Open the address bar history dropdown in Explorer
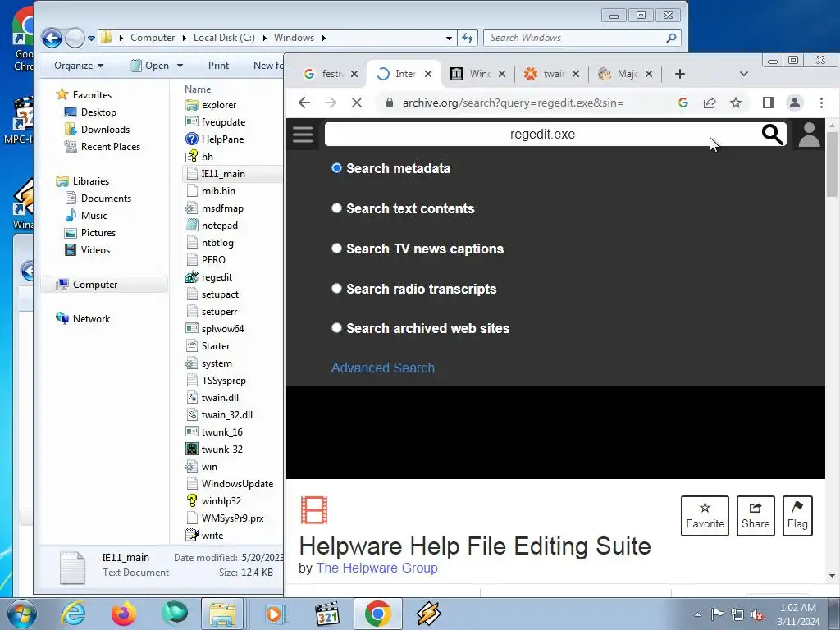Image resolution: width=840 pixels, height=630 pixels. (449, 38)
